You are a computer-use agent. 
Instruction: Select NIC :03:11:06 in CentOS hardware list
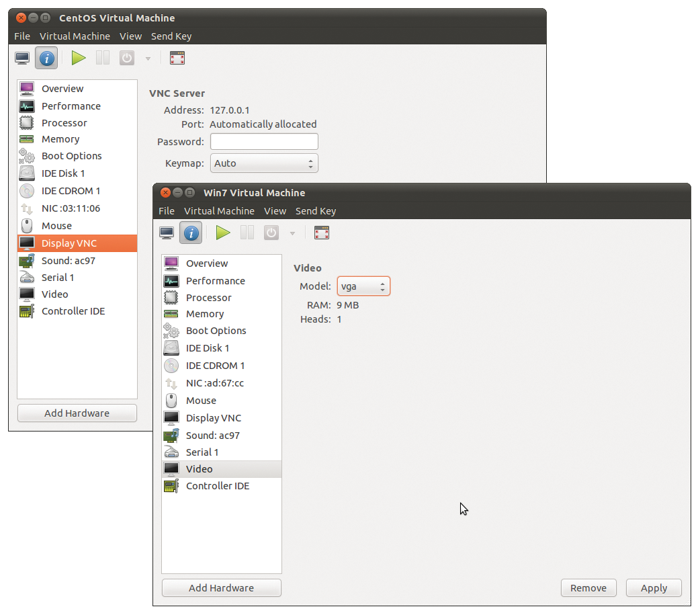[x=77, y=208]
